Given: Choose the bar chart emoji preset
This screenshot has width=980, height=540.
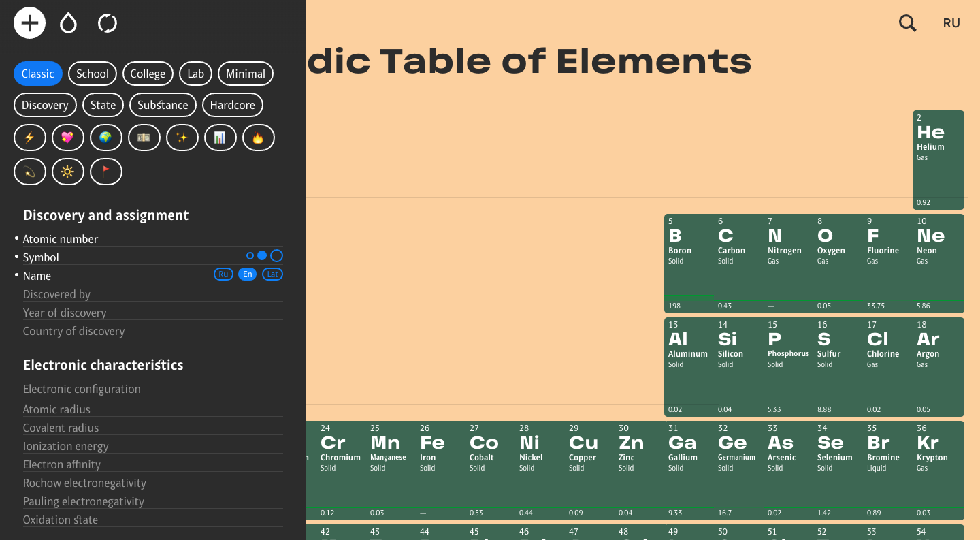Looking at the screenshot, I should [220, 138].
